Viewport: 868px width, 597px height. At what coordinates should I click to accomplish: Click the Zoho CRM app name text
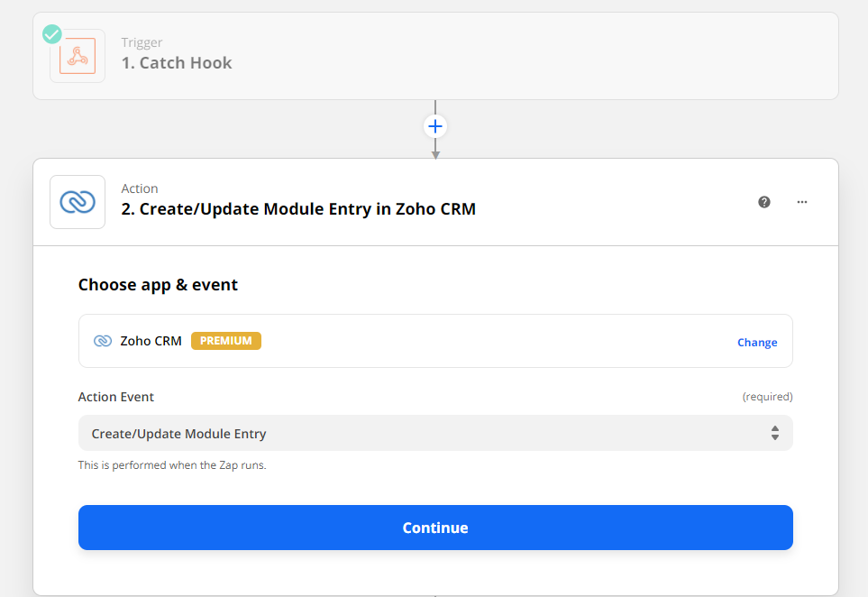click(151, 341)
